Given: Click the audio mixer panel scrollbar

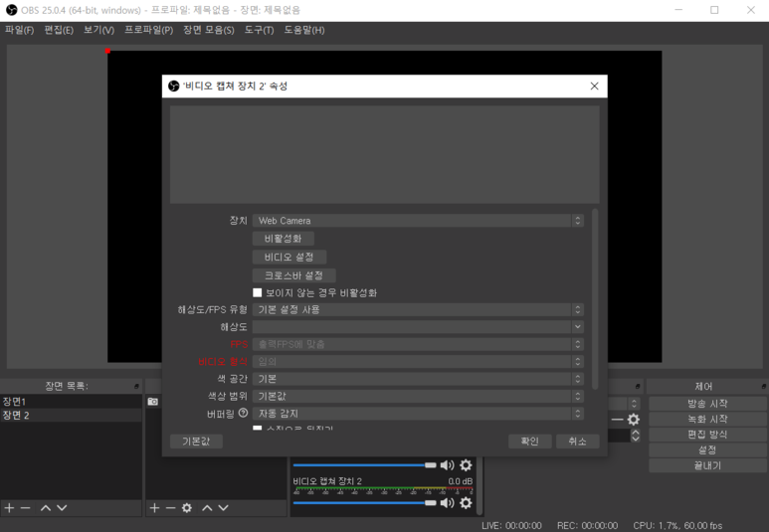Looking at the screenshot, I should [480, 485].
